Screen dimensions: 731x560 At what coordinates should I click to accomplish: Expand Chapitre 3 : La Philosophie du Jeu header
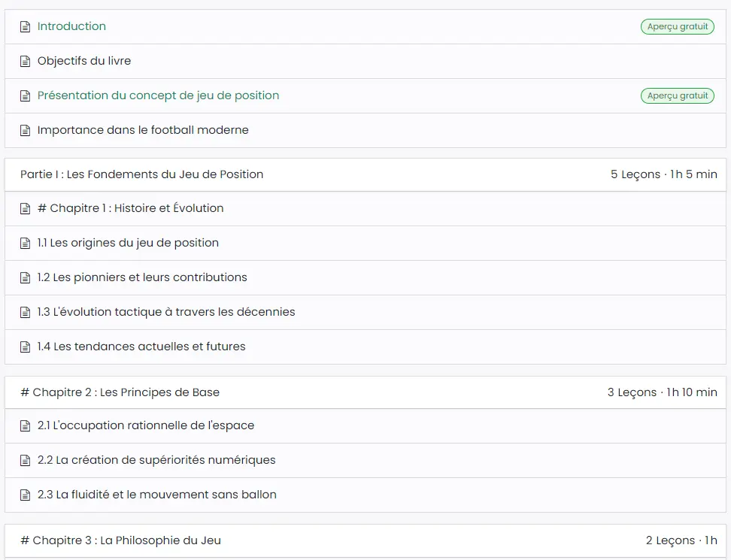coord(365,540)
